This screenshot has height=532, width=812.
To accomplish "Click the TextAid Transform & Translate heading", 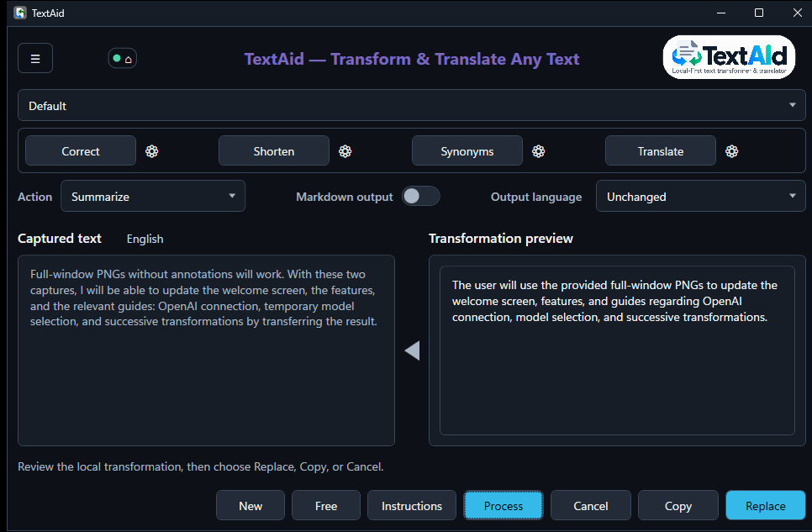I will [x=412, y=59].
